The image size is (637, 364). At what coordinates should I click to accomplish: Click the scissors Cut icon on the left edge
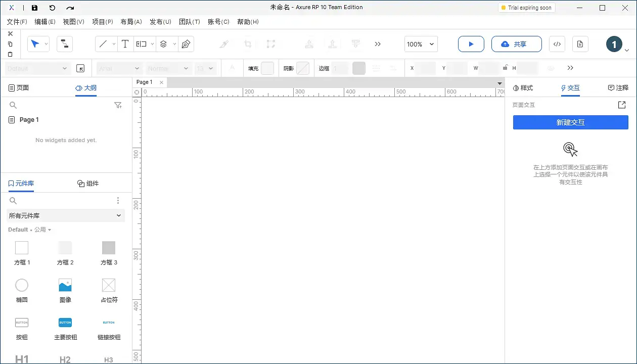click(10, 33)
